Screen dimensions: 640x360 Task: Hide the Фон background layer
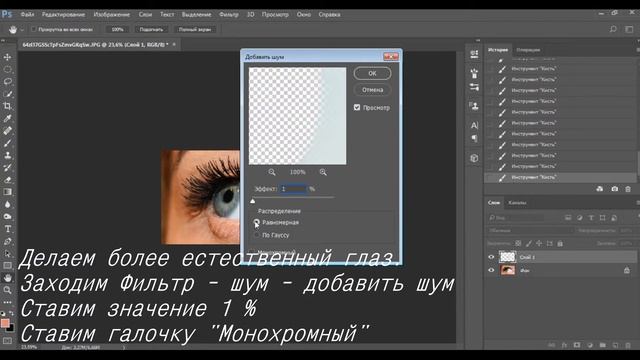tap(491, 270)
